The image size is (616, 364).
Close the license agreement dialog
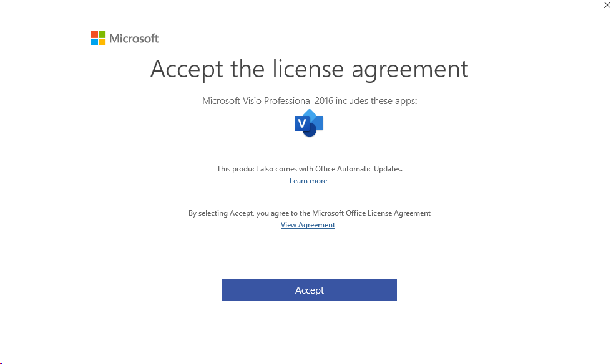coord(607,5)
